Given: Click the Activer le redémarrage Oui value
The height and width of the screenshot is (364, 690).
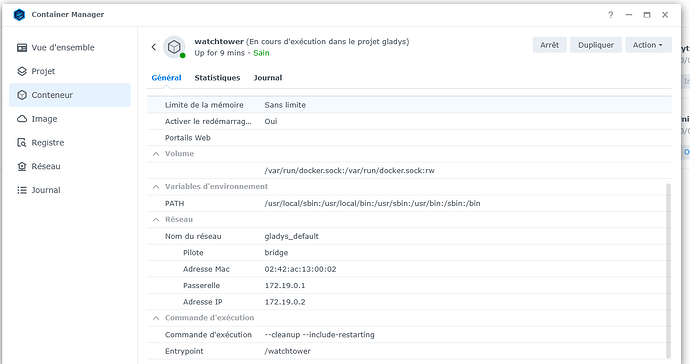Looking at the screenshot, I should point(271,121).
